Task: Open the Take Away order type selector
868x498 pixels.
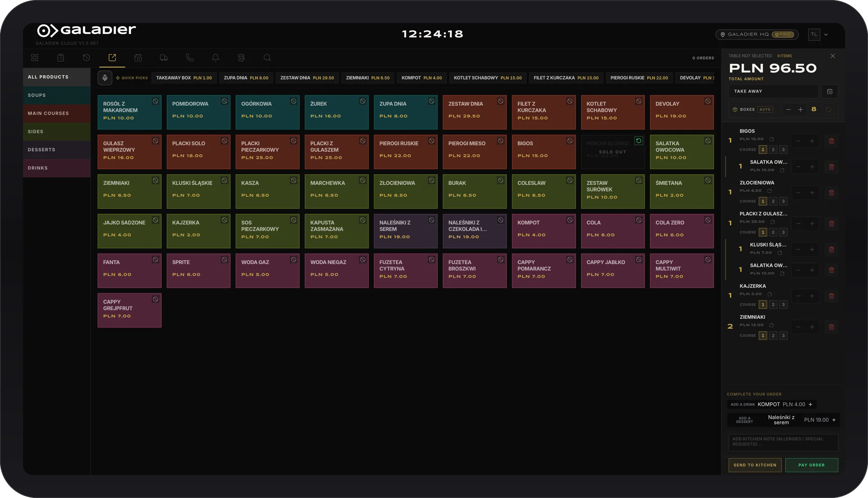Action: click(x=773, y=92)
